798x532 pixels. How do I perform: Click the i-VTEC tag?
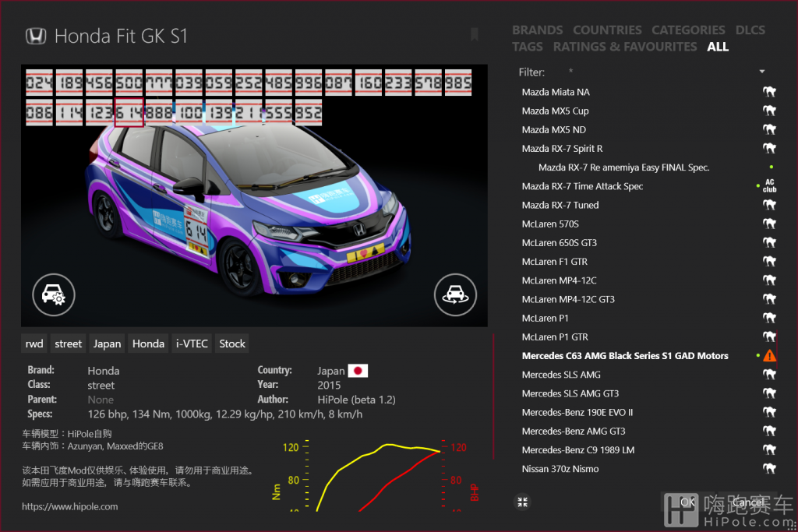(x=192, y=344)
